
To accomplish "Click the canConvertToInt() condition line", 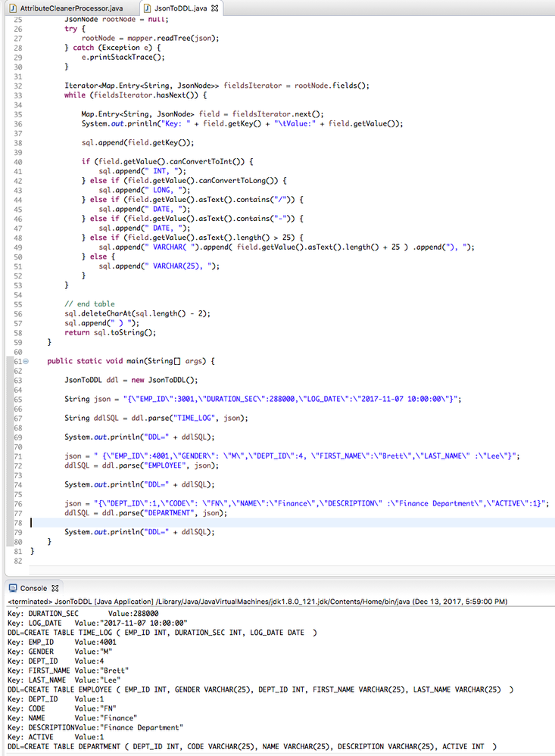I will 167,161.
